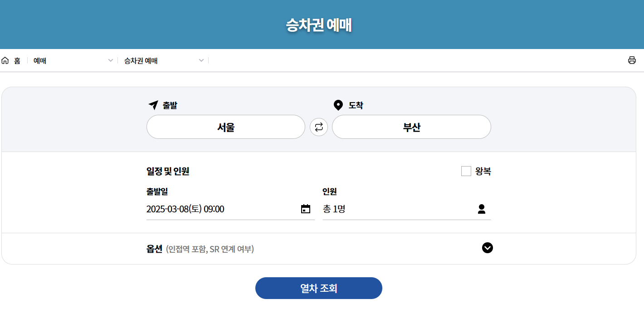Click the location pin icon next to 도착
The width and height of the screenshot is (644, 309).
pos(337,105)
